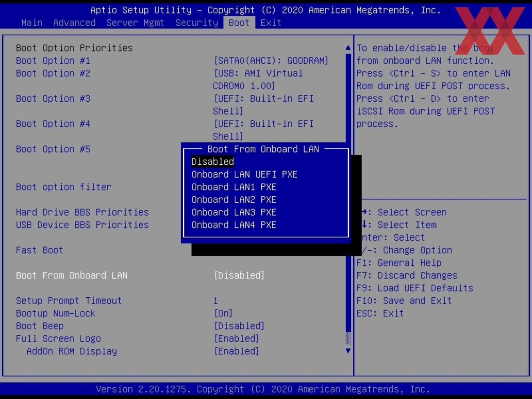Select Bootup Num-Lock setting
532x399 pixels.
click(56, 313)
